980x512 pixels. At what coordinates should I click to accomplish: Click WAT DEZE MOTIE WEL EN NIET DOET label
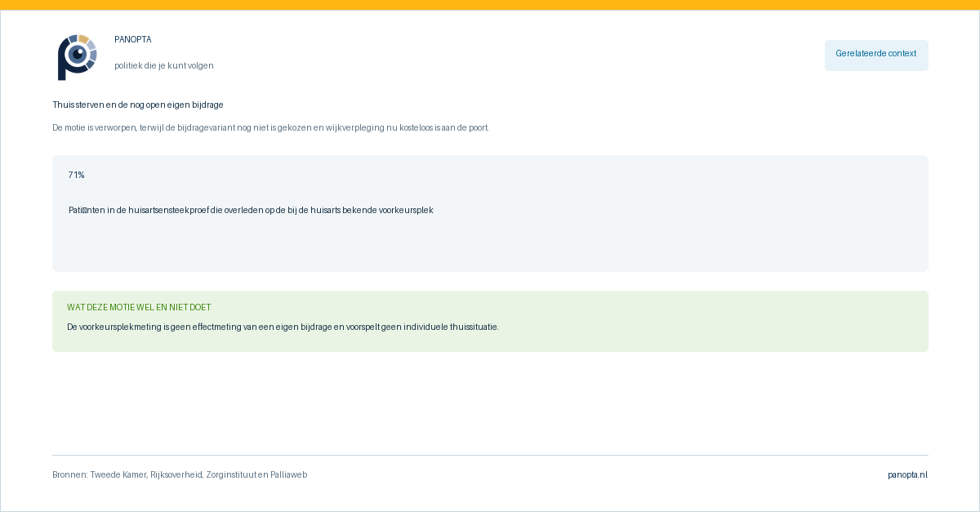click(139, 307)
